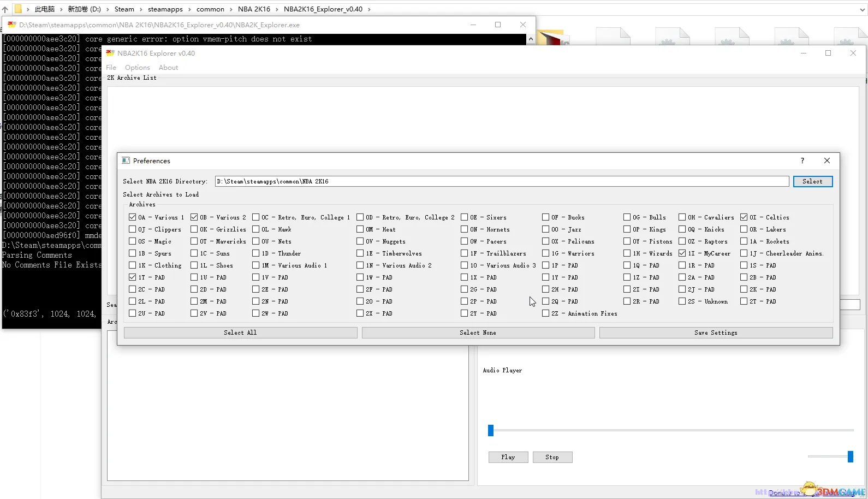Open the Options menu

pyautogui.click(x=137, y=68)
